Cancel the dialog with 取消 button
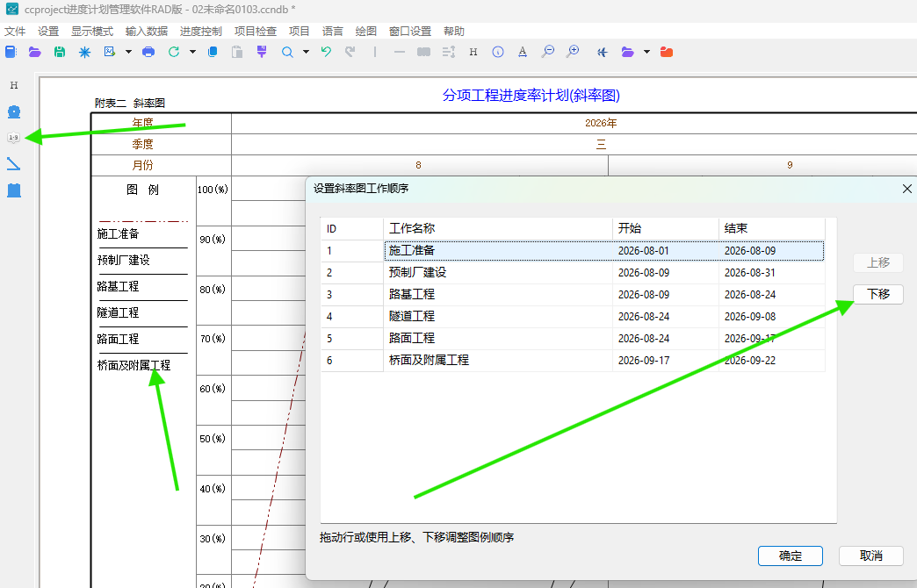 [x=870, y=556]
